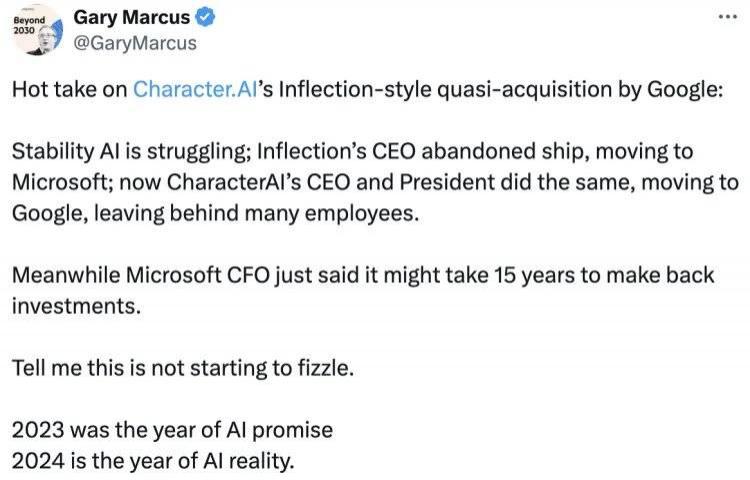Click the '2024 is the year of AI reality.' line
The image size is (750, 480).
coord(153,461)
